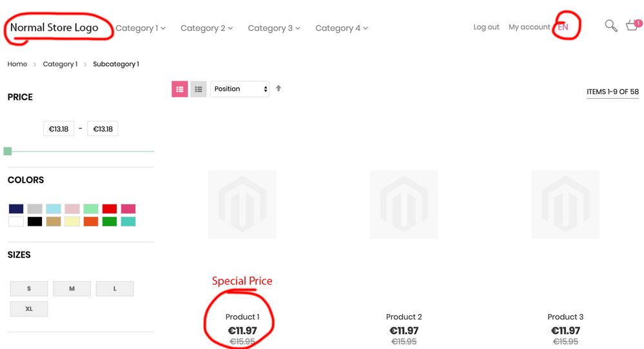Expand the Category 1 menu

[x=141, y=28]
